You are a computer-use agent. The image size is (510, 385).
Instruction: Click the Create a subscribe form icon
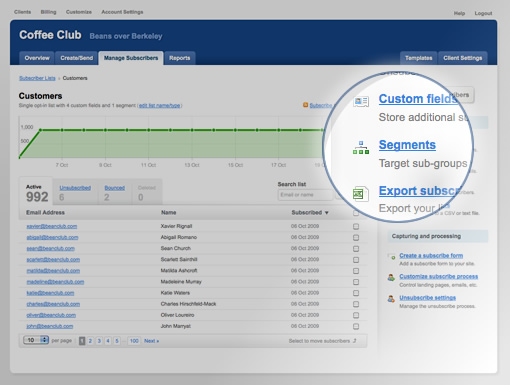tap(391, 257)
